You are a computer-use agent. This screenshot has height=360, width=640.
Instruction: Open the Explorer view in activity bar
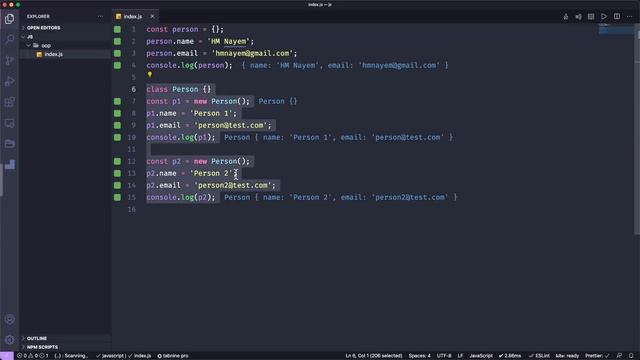9,19
